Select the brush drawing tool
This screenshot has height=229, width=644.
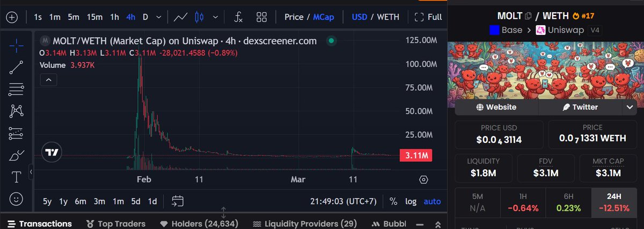click(x=17, y=155)
